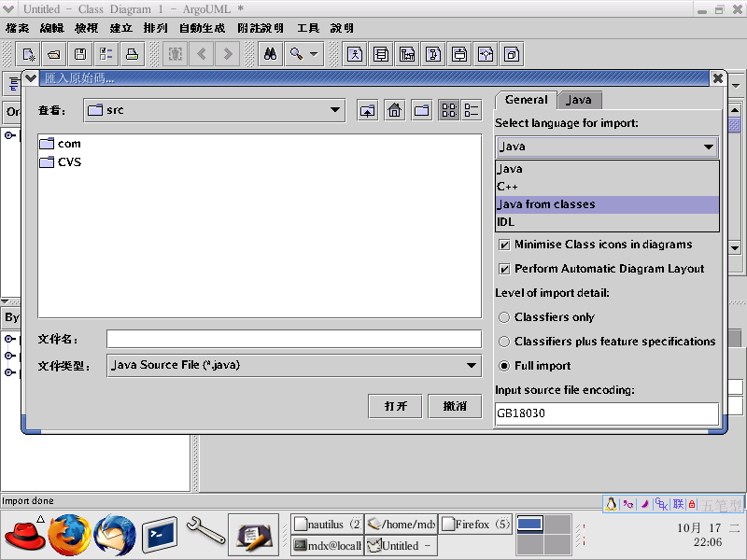Select the com folder in file list

tap(61, 144)
